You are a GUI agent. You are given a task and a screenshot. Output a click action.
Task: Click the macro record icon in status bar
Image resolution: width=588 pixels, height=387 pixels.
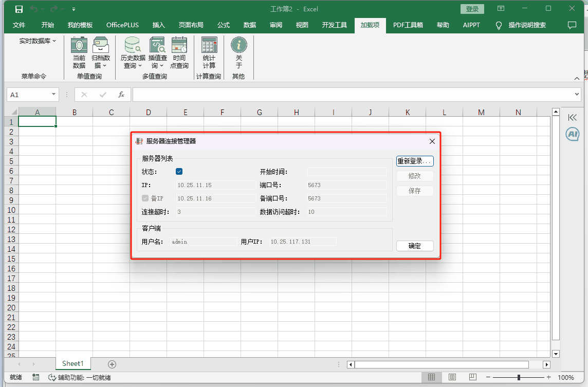[x=35, y=377]
